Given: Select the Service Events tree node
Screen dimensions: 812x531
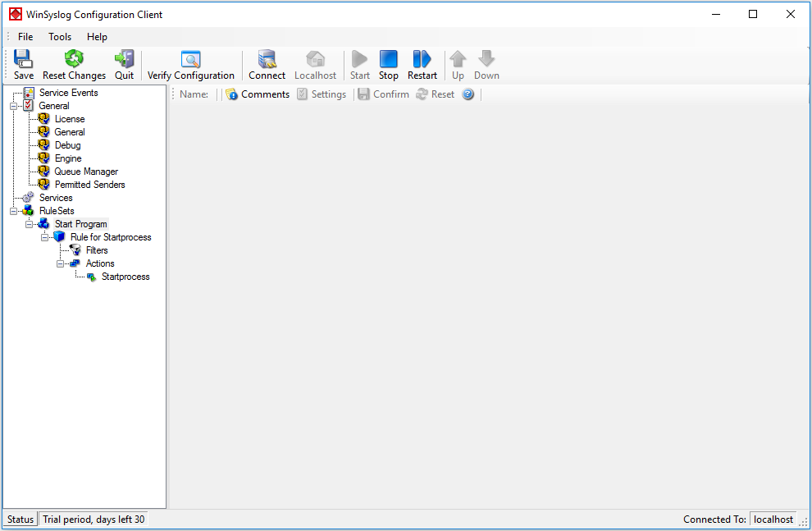Looking at the screenshot, I should [x=68, y=93].
